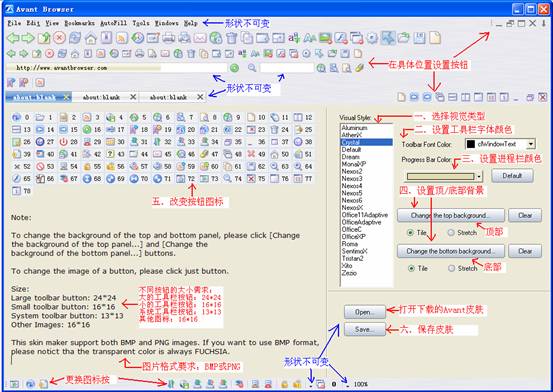Click the small green Back arrow icon
Viewport: 553px width, 392px height.
pyautogui.click(x=11, y=54)
